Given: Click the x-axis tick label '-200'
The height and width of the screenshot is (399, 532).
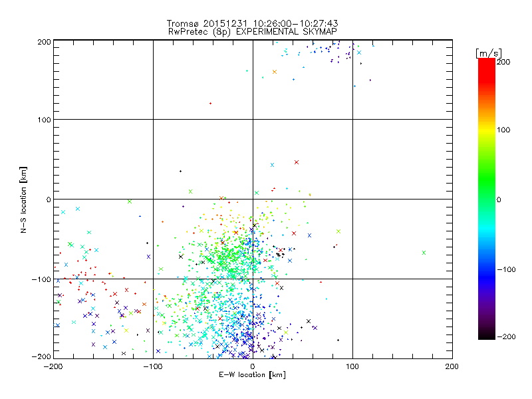Looking at the screenshot, I should coord(53,366).
